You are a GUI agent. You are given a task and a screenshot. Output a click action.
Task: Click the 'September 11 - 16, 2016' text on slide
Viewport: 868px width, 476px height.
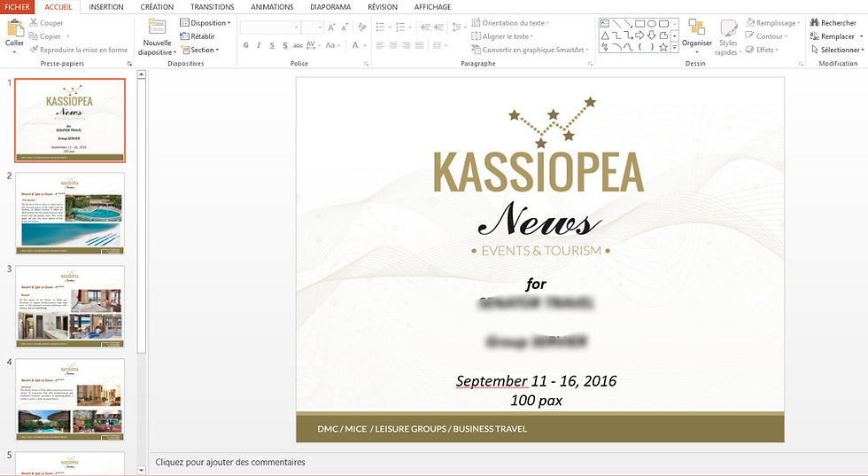pyautogui.click(x=536, y=380)
